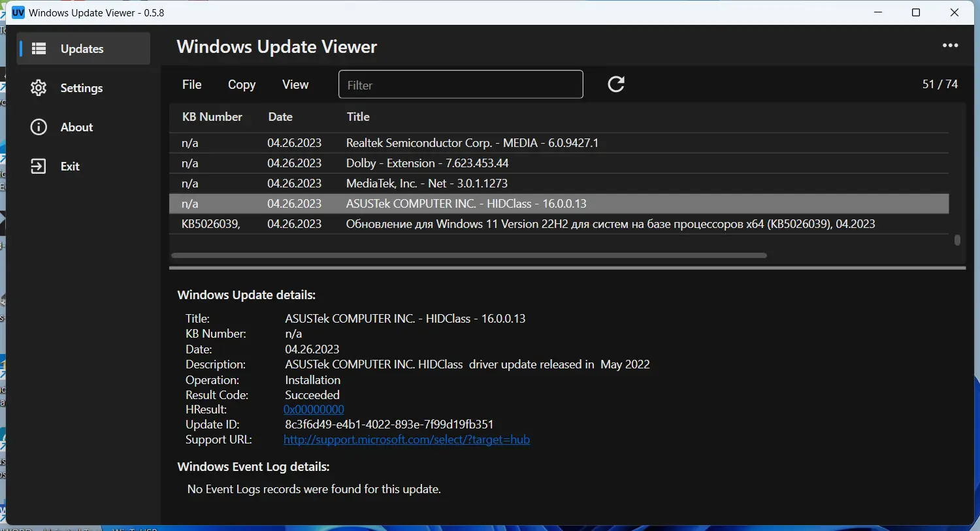This screenshot has height=531, width=980.
Task: Sort by the Title column header
Action: click(x=358, y=117)
